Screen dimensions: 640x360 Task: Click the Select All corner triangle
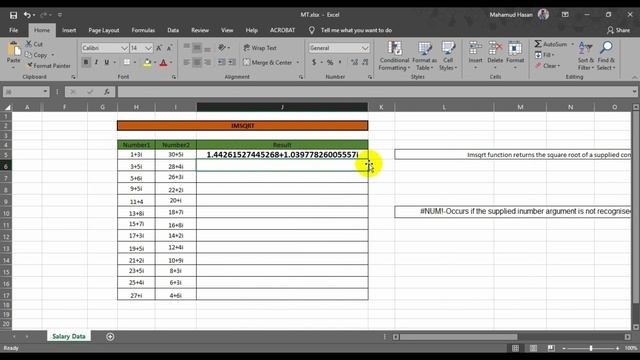pos(7,107)
